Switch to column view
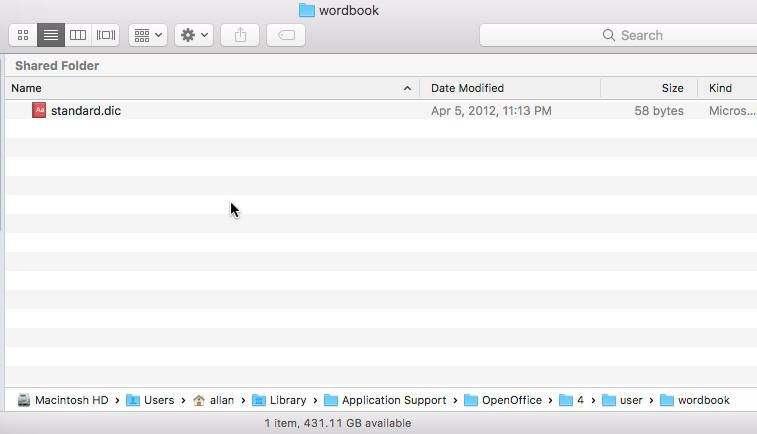 pyautogui.click(x=78, y=35)
